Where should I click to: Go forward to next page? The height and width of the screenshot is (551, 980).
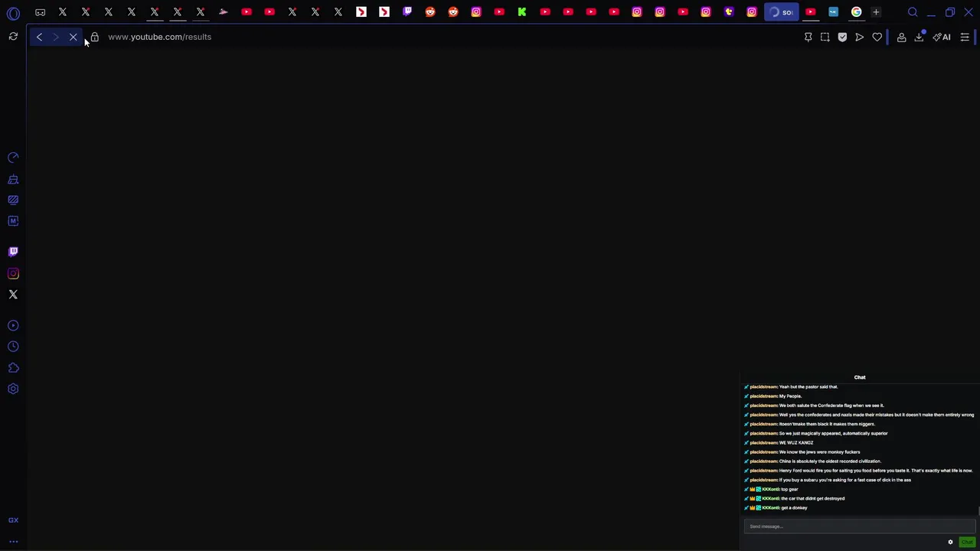pyautogui.click(x=56, y=37)
